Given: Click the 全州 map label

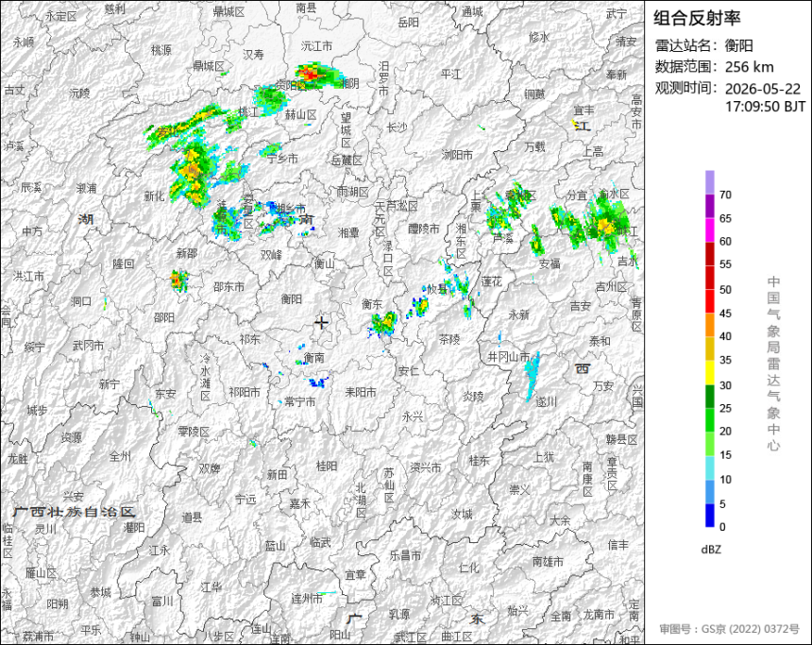Looking at the screenshot, I should (x=120, y=456).
